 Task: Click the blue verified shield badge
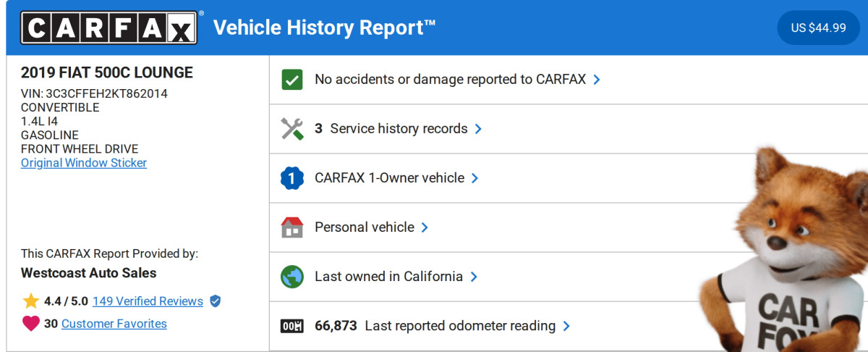point(215,301)
